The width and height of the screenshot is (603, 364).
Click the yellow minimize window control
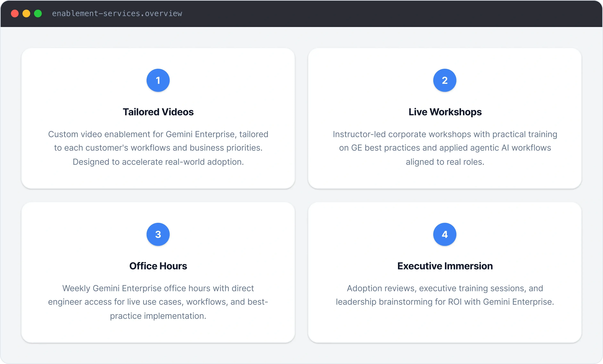click(x=26, y=13)
